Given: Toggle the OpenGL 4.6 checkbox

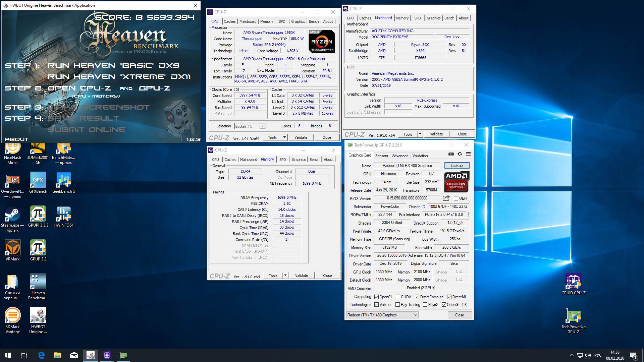Looking at the screenshot, I should click(444, 305).
